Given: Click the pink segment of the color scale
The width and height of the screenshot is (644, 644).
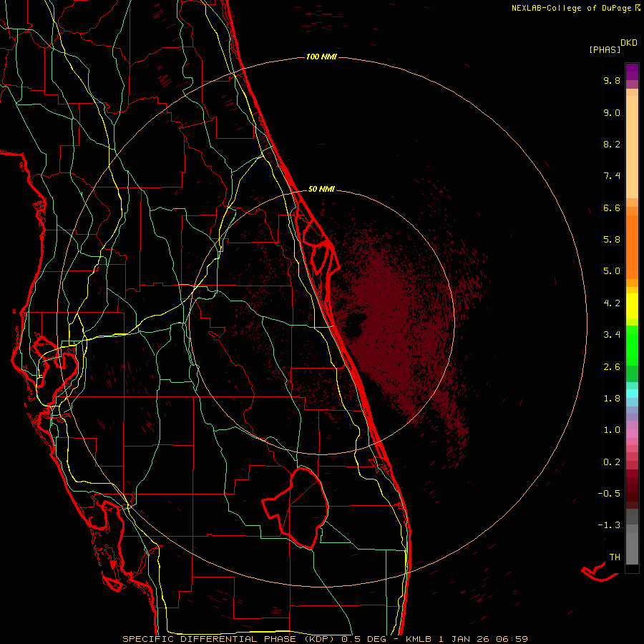Looking at the screenshot, I should coord(632,434).
